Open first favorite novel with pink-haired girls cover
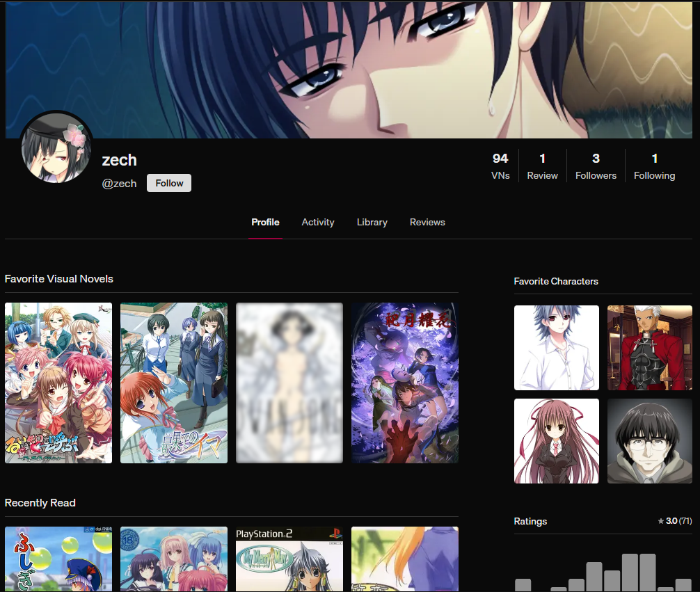This screenshot has width=700, height=592. (x=58, y=383)
